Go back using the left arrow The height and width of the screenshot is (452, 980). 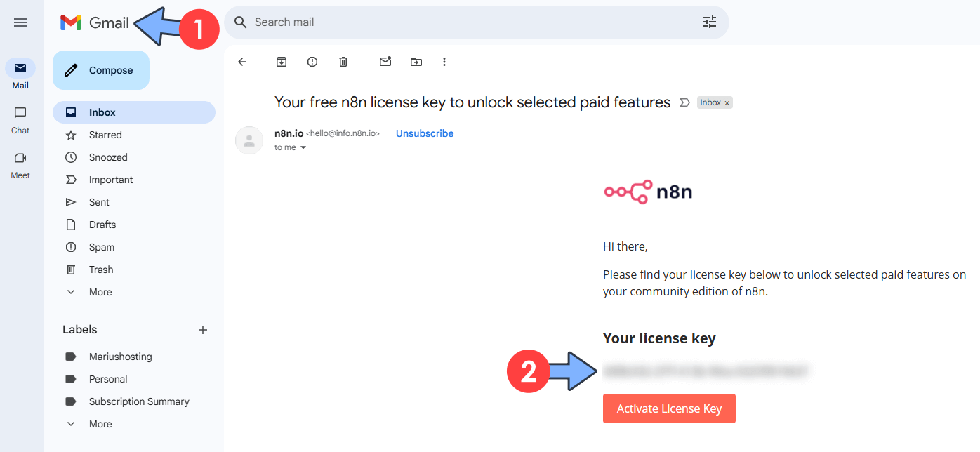coord(242,62)
